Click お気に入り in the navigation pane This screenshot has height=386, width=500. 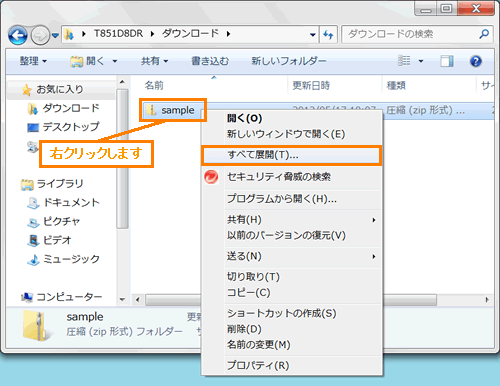(x=60, y=89)
